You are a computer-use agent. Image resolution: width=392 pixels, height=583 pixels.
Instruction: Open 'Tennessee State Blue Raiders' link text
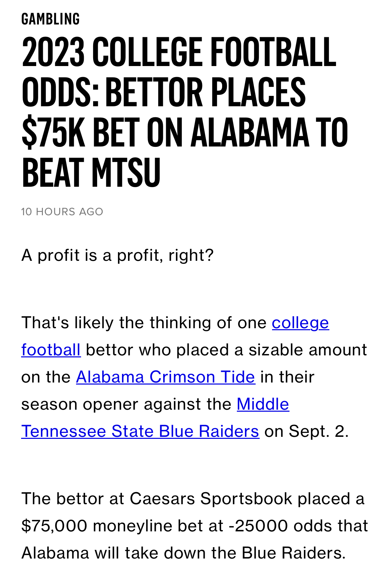click(x=140, y=431)
